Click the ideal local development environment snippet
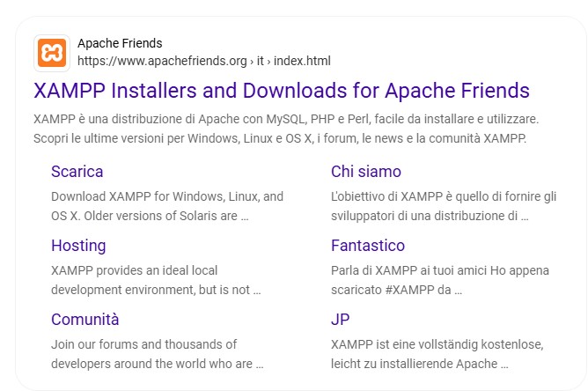 pyautogui.click(x=156, y=280)
